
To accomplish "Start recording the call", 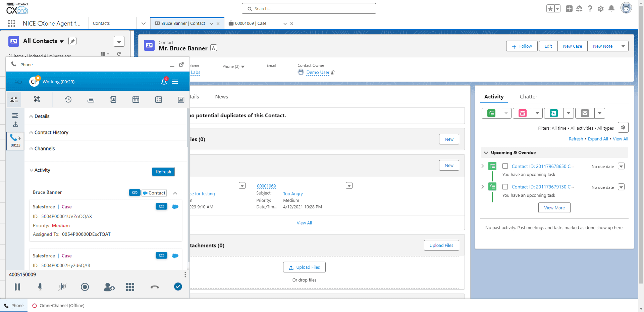I will pos(85,287).
